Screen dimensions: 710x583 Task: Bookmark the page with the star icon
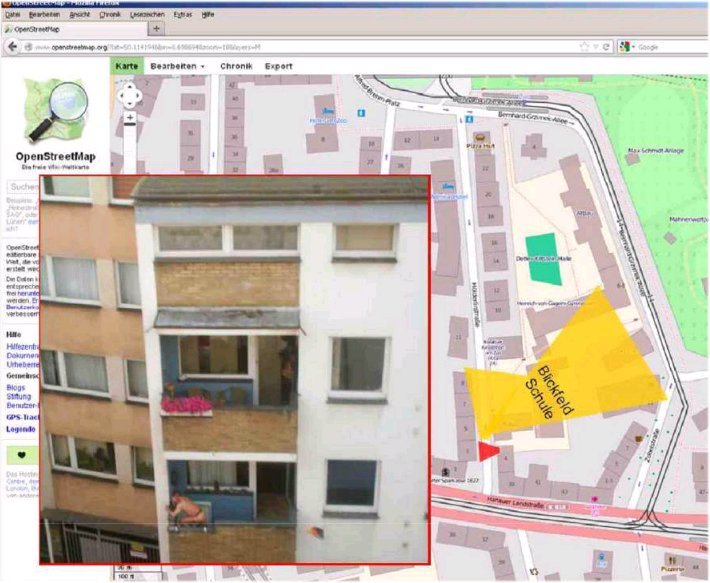[x=585, y=47]
